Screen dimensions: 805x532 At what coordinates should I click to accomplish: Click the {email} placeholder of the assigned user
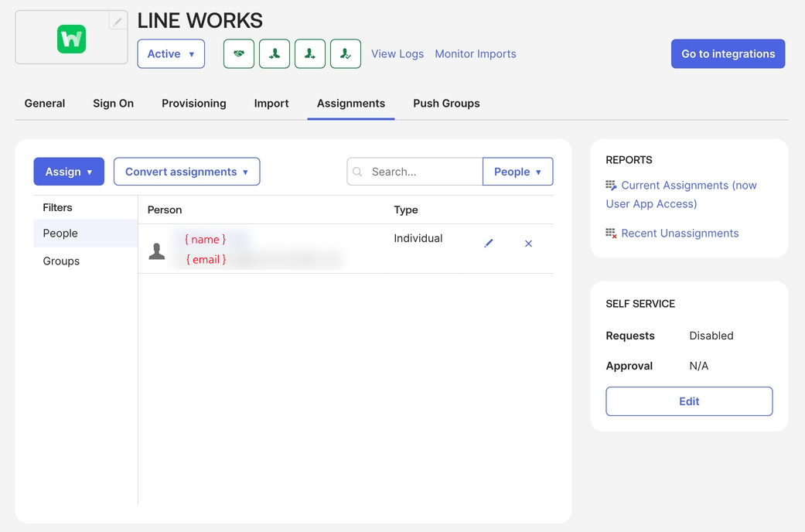[x=206, y=259]
